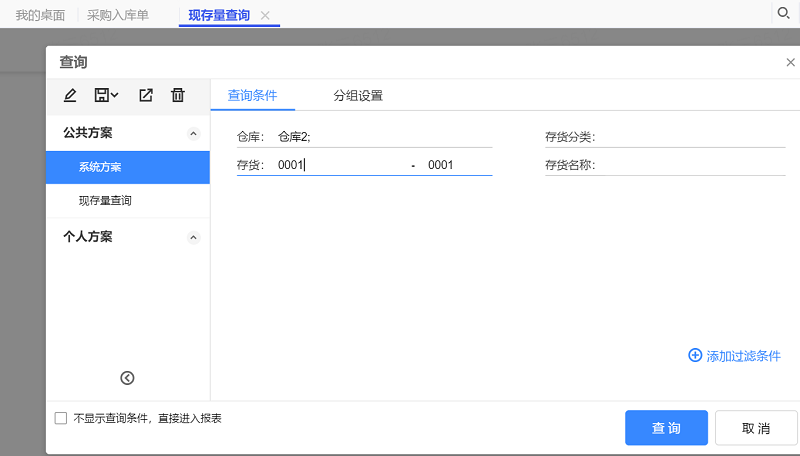Image resolution: width=800 pixels, height=456 pixels.
Task: Click the plus icon for 添加过滤条件
Action: (x=695, y=355)
